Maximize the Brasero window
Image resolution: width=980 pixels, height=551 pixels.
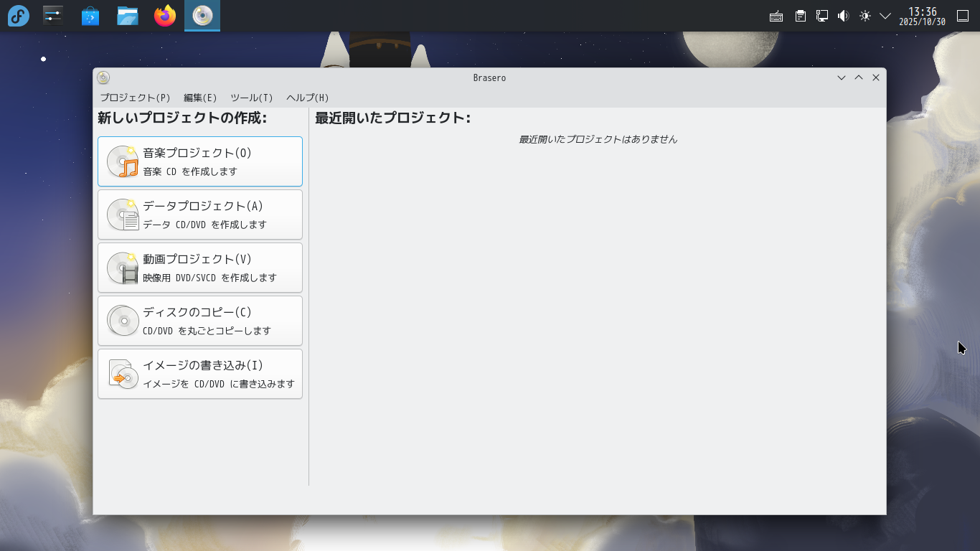tap(859, 77)
